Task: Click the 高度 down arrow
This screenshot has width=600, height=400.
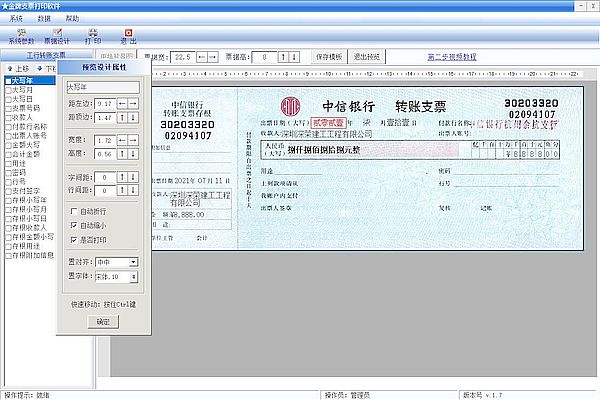Action: pos(133,154)
